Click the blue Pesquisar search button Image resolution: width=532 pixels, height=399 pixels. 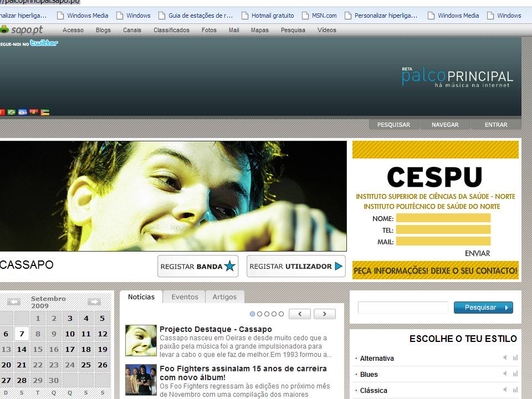click(483, 308)
